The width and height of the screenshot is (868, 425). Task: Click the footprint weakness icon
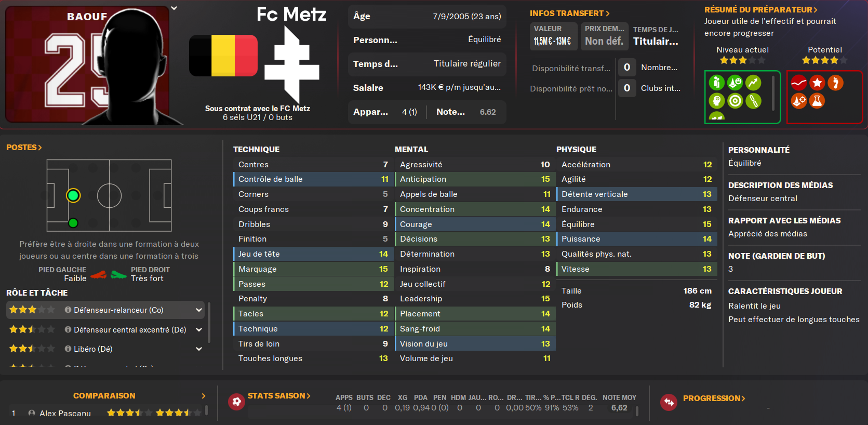point(835,83)
